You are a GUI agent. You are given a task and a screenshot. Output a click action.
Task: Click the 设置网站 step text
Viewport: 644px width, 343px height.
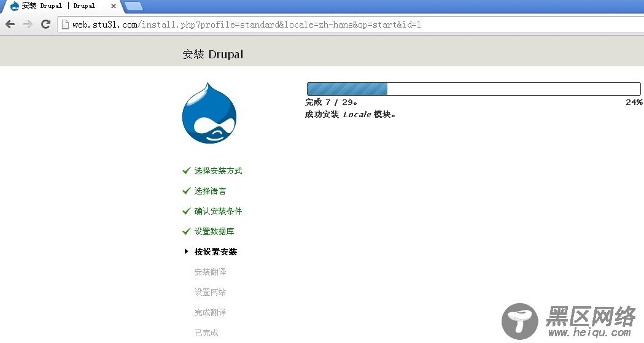pyautogui.click(x=210, y=292)
